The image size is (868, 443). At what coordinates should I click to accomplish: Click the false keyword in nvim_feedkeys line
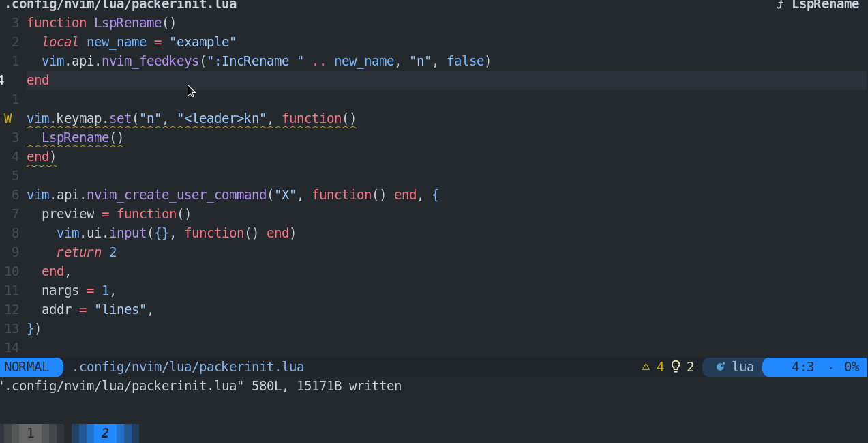tap(465, 61)
